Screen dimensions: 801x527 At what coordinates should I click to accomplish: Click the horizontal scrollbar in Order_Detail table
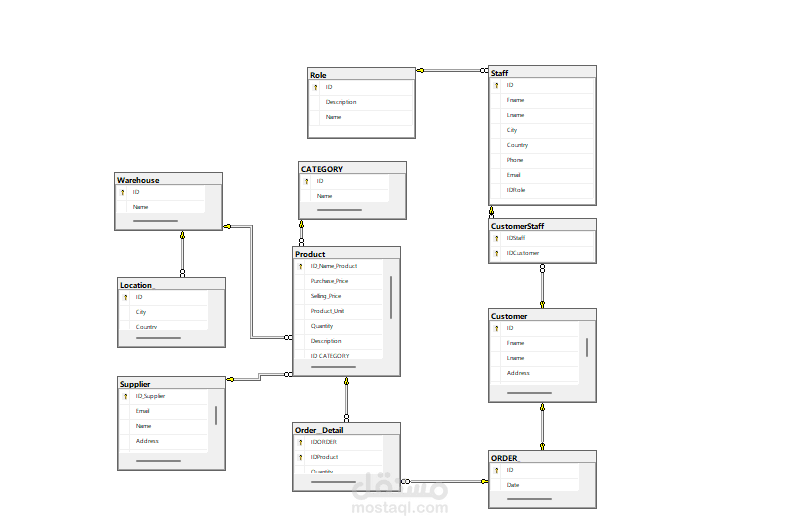point(333,482)
